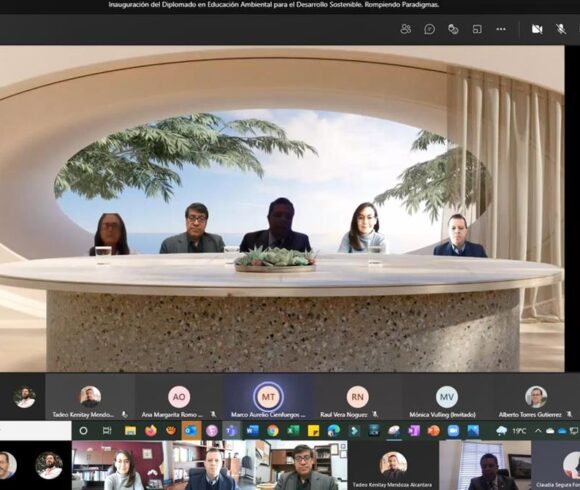Click the name Ana Margarita Romo
This screenshot has width=580, height=490.
point(172,415)
